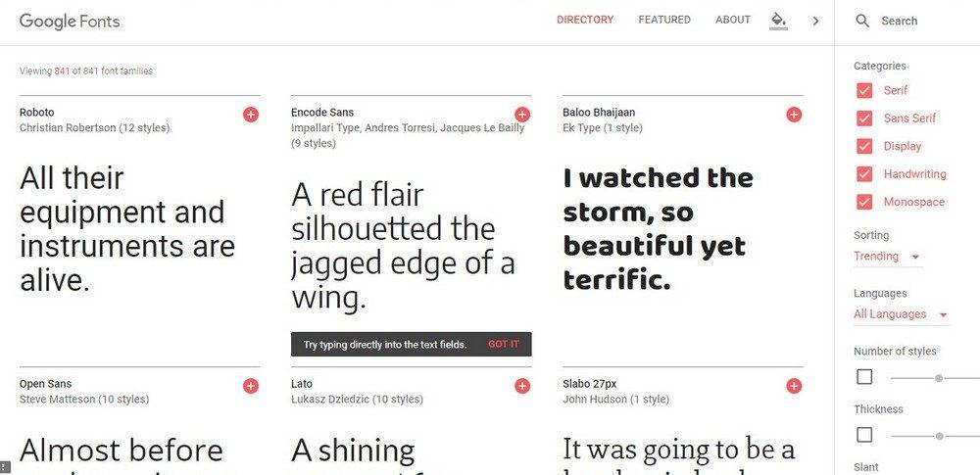Add Lato font with plus icon
This screenshot has width=980, height=475.
pos(522,386)
